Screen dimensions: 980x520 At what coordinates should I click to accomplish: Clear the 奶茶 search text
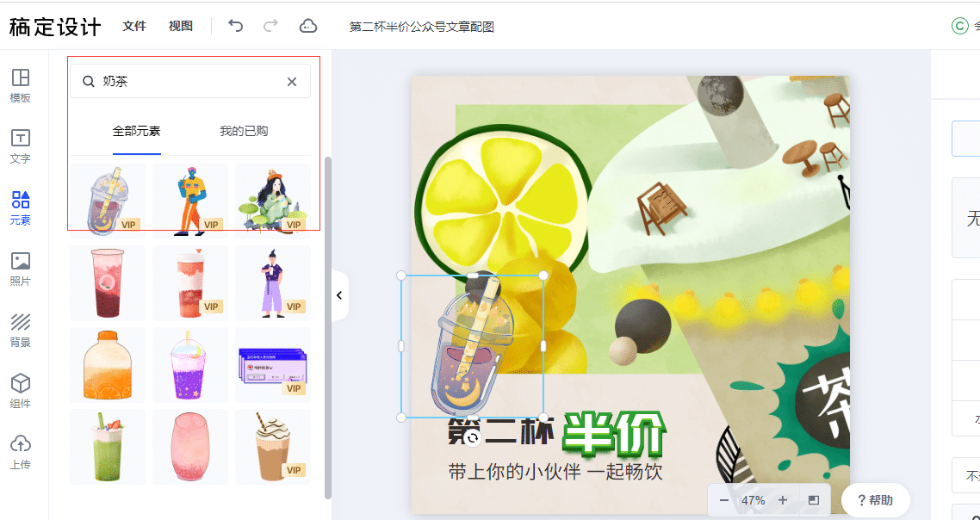point(292,81)
